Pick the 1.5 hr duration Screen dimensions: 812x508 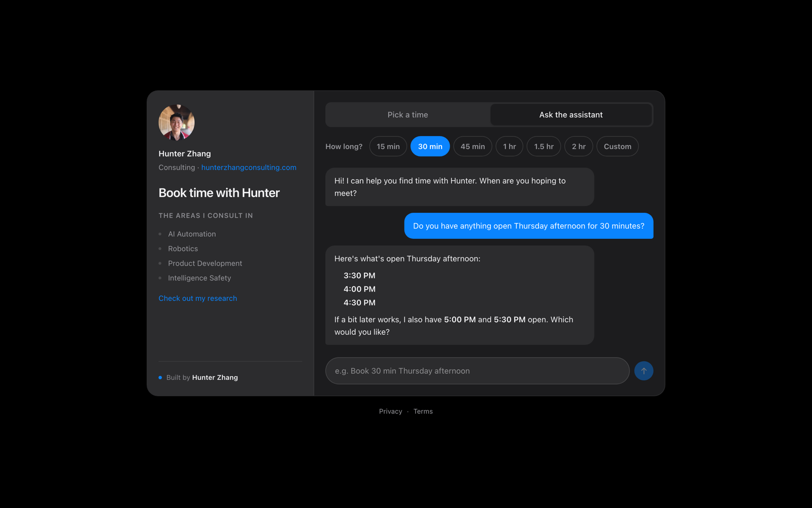point(544,146)
